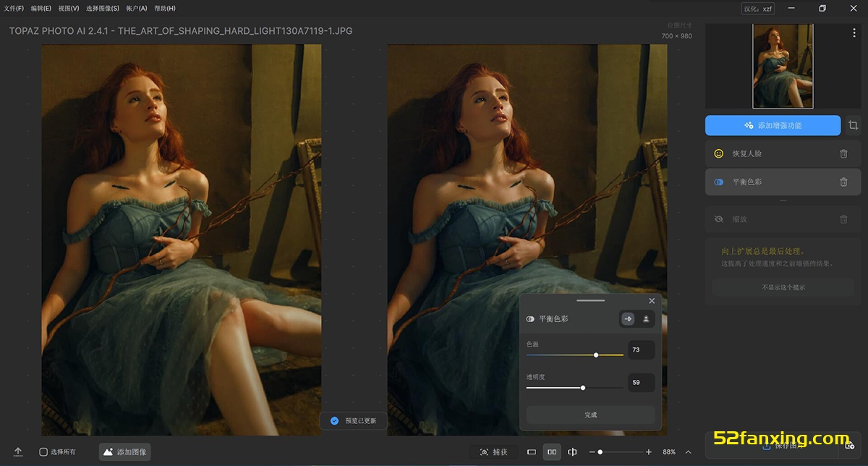Image resolution: width=868 pixels, height=466 pixels.
Task: Show the hidden 缩放 enhancement
Action: click(x=718, y=219)
